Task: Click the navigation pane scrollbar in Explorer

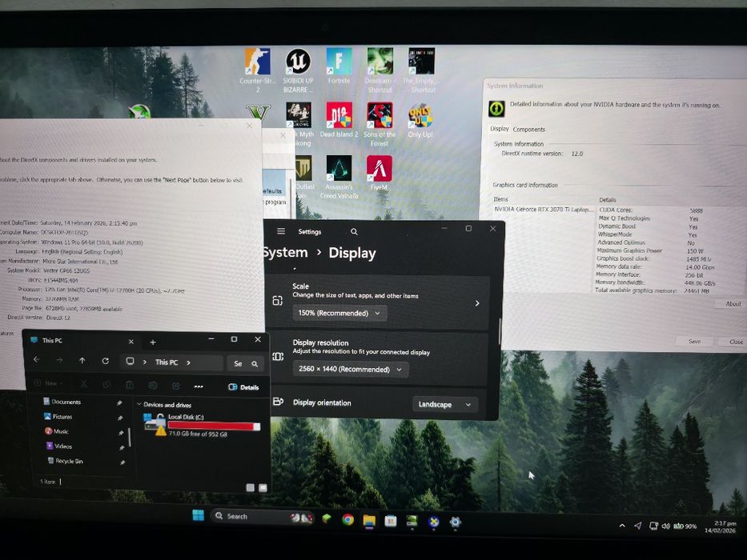Action: (130, 437)
